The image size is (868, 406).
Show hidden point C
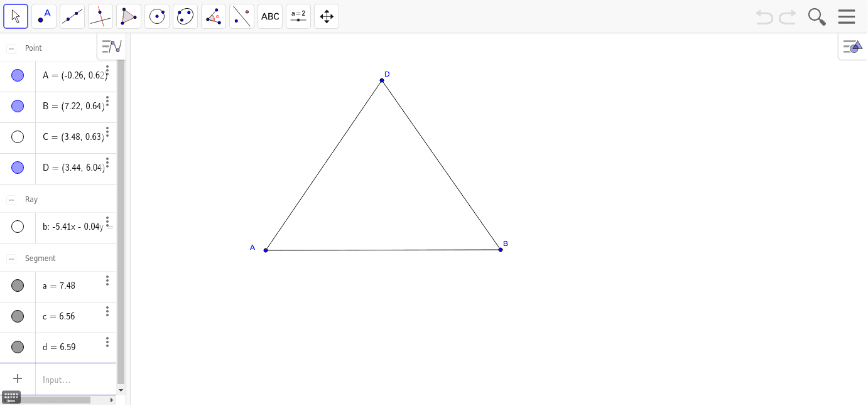tap(18, 137)
